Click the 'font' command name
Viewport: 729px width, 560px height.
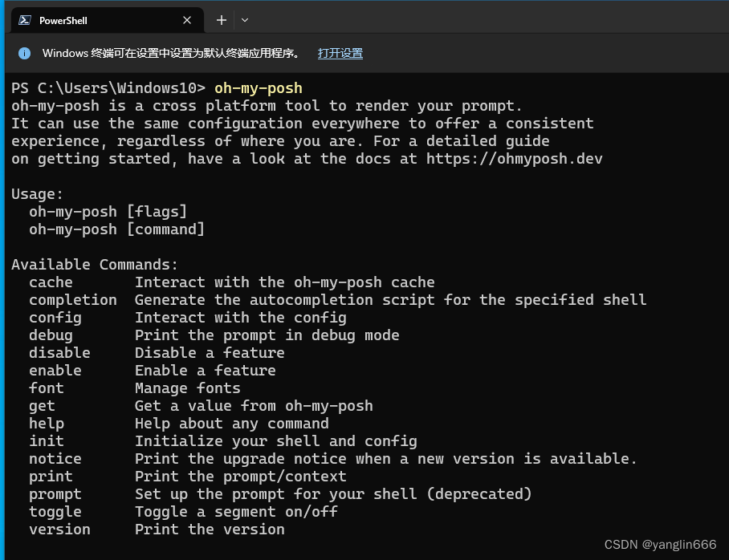pos(47,388)
